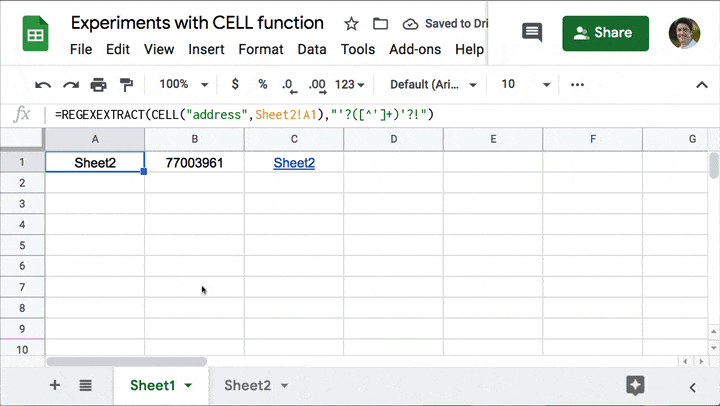Open the font size dropdown
This screenshot has height=406, width=720.
[520, 85]
